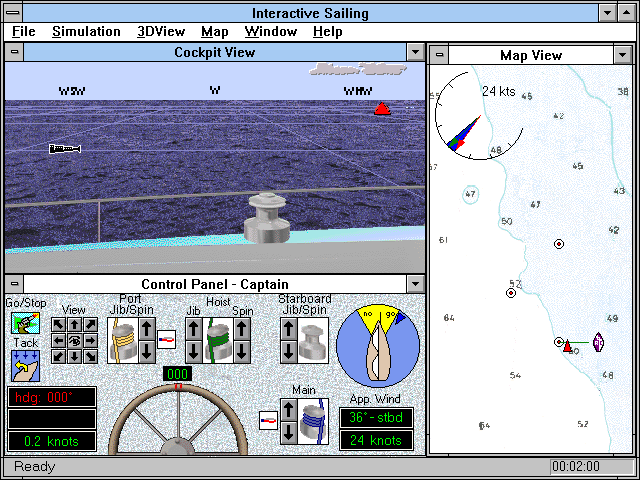Click the deck winch in Cockpit View
This screenshot has width=640, height=480.
point(267,219)
